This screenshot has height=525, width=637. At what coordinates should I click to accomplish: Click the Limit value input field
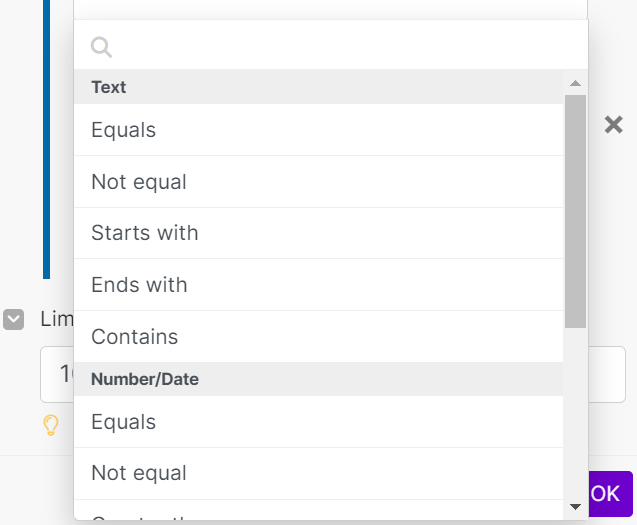56,374
